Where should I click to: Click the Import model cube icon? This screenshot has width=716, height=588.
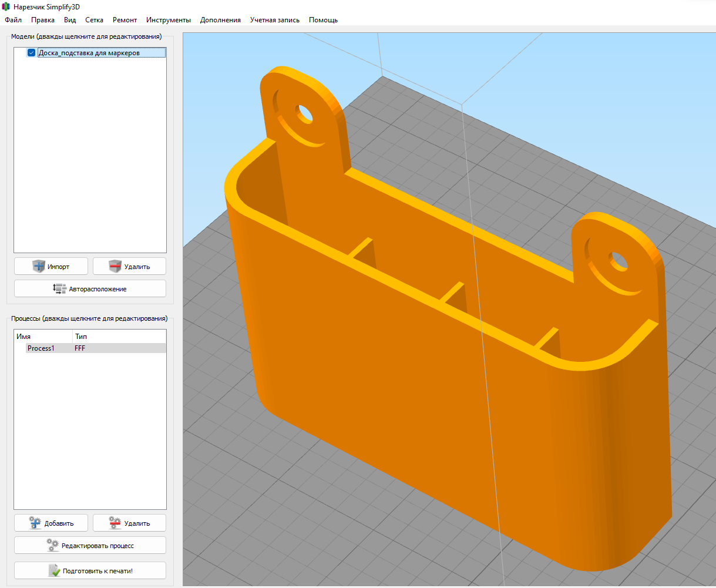pyautogui.click(x=39, y=267)
